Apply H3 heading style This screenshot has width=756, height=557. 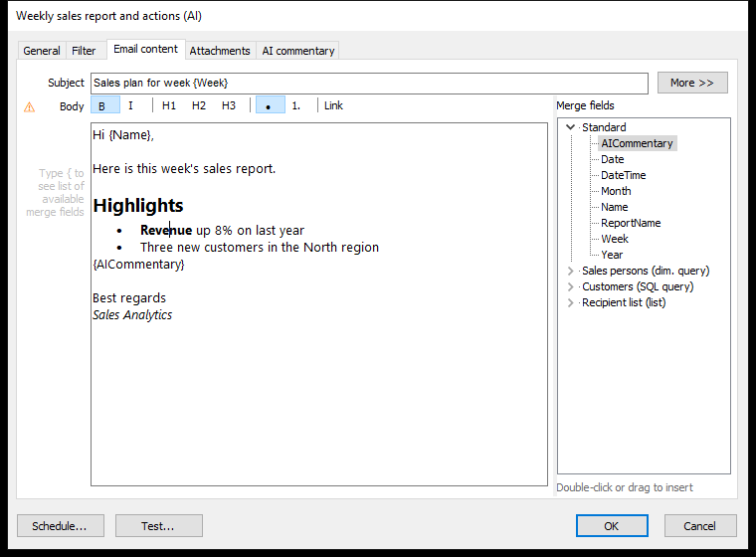click(229, 105)
